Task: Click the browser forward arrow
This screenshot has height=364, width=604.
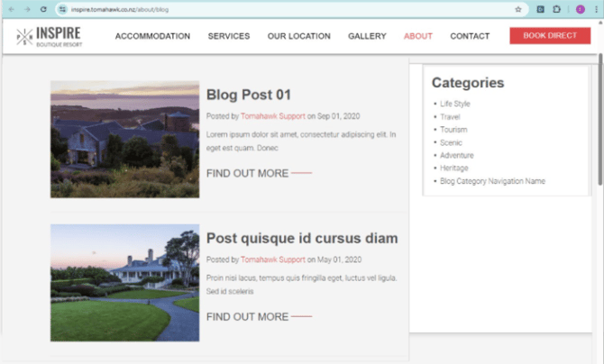Action: tap(27, 9)
